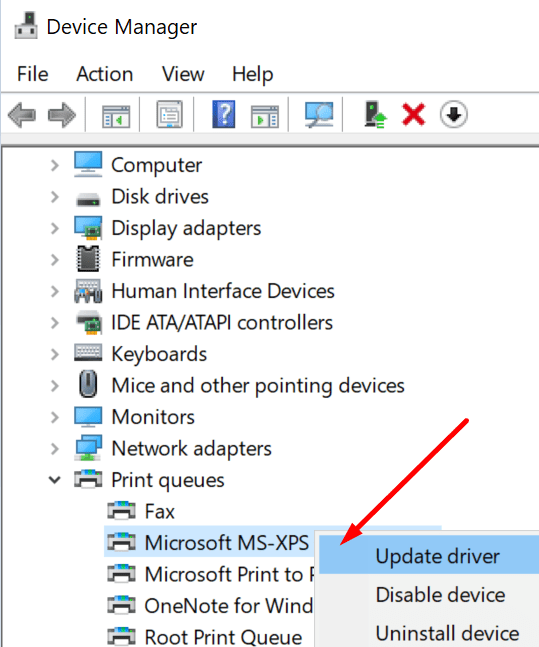Expand Mice and other pointing devices
Screen dimensions: 539x647
pyautogui.click(x=54, y=386)
